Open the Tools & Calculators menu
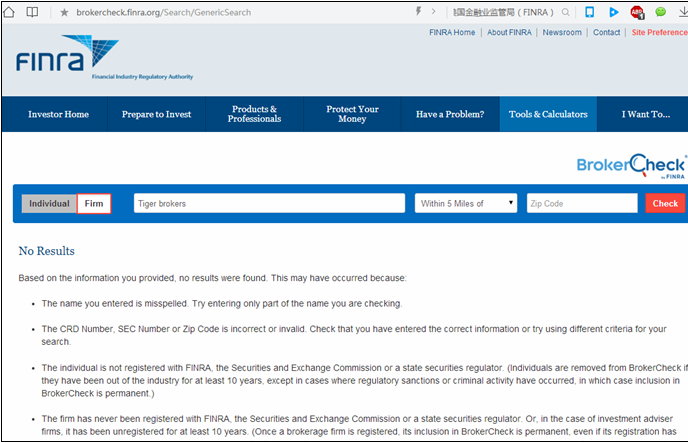 click(548, 114)
